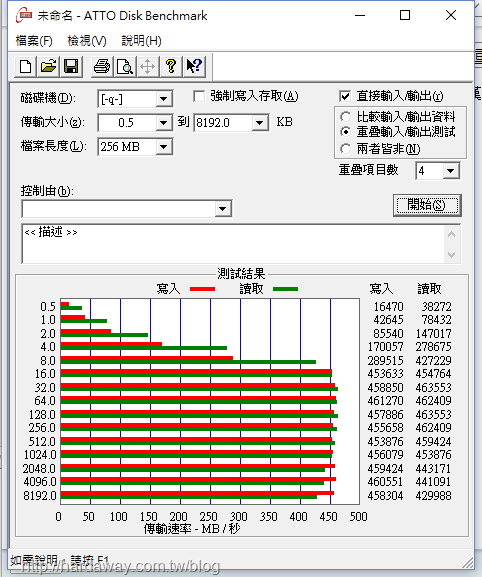Click the red 寫入 legend swatch
Image resolution: width=482 pixels, height=577 pixels.
tap(202, 289)
